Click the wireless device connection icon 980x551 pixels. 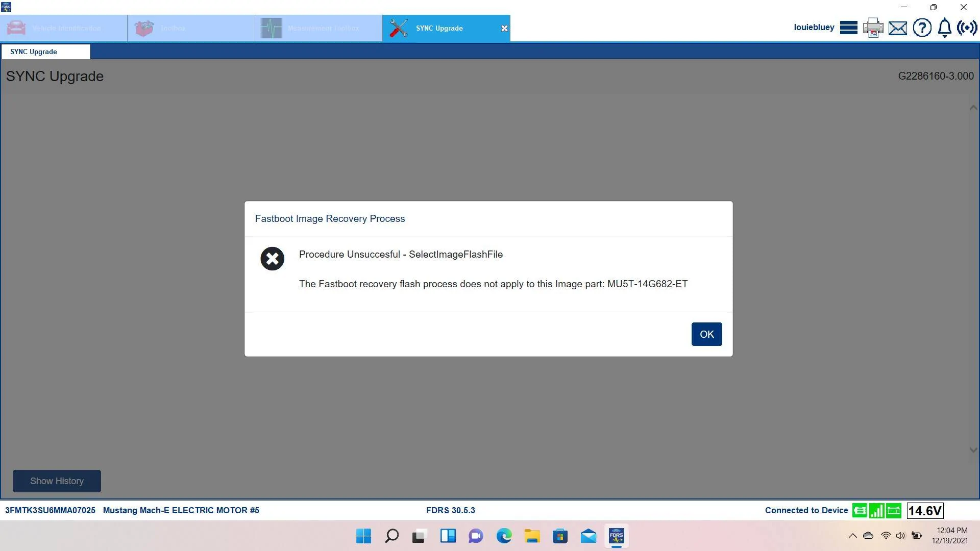point(967,28)
